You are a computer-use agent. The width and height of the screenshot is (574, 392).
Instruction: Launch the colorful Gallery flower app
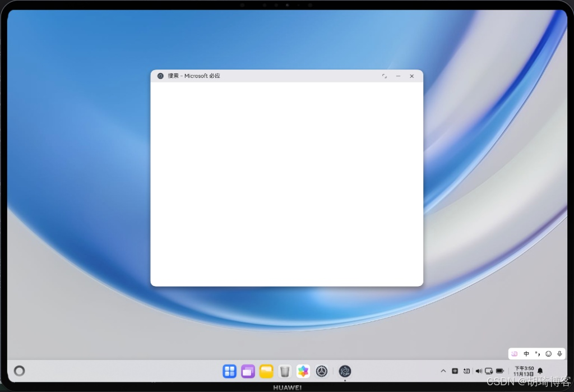click(x=303, y=371)
